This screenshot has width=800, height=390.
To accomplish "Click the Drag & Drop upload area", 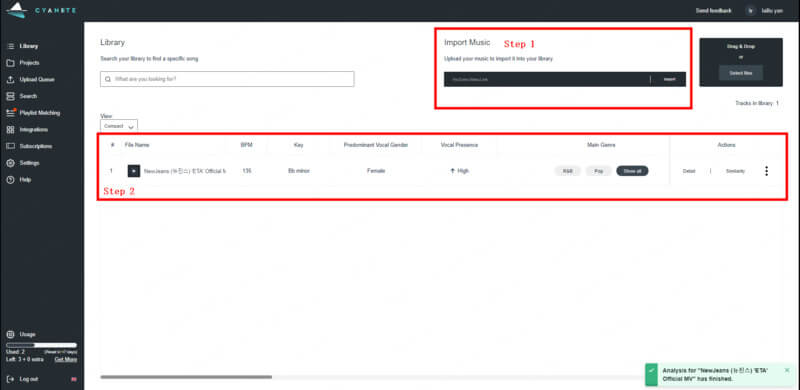I will click(741, 62).
